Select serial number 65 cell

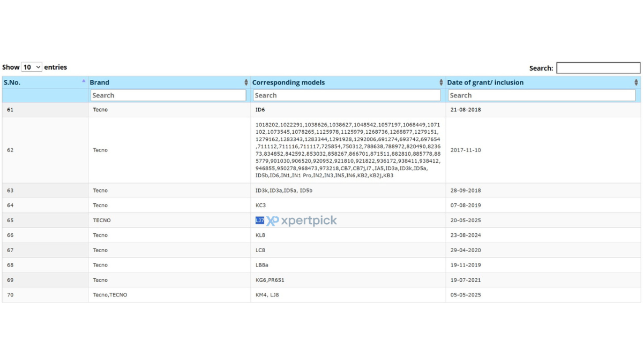tap(45, 221)
